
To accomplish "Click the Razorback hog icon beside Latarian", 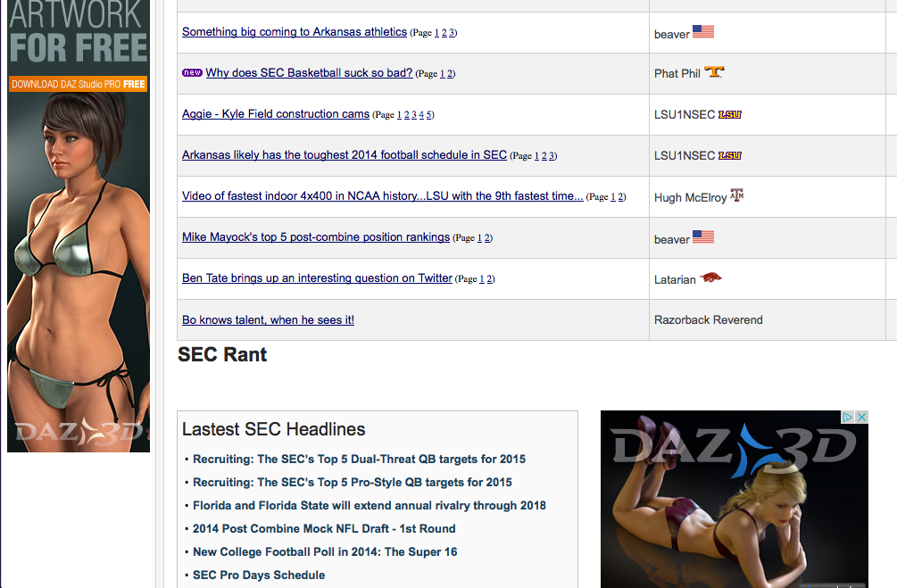I will click(710, 277).
